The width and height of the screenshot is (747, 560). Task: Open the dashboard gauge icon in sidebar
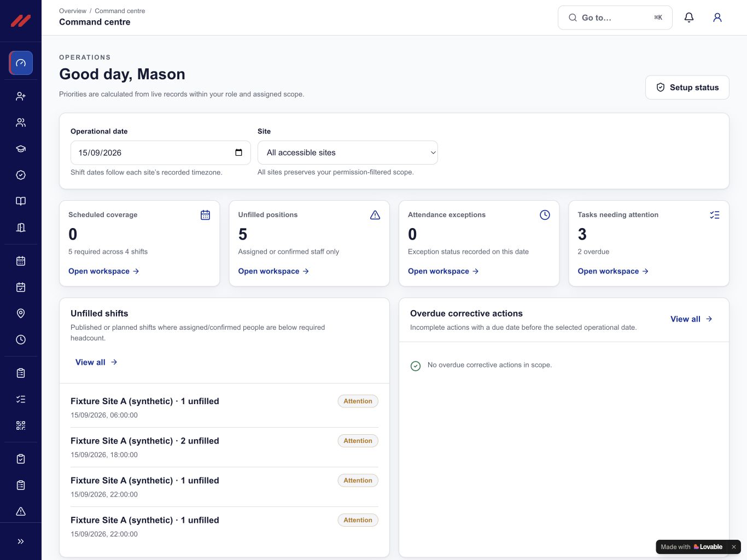coord(21,63)
